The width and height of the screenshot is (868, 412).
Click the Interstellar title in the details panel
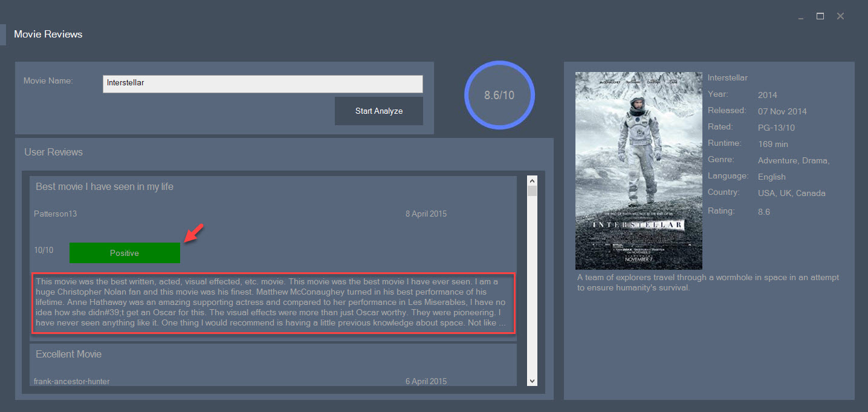(728, 77)
